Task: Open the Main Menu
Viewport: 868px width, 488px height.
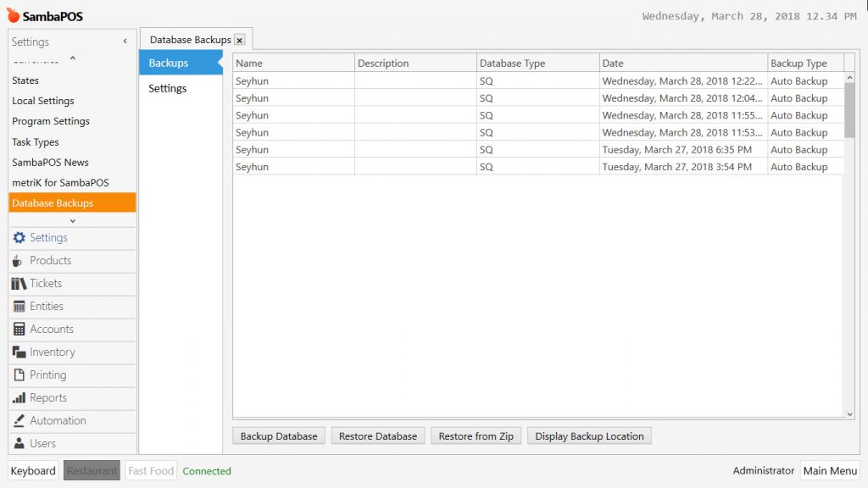Action: [830, 471]
